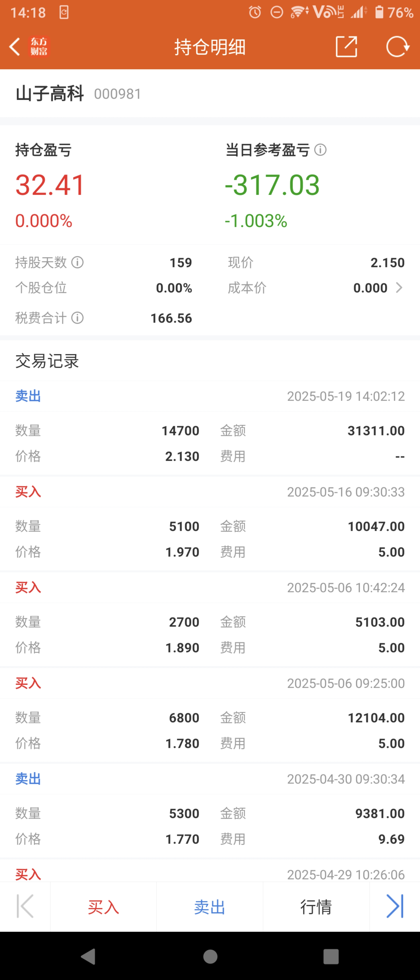The width and height of the screenshot is (420, 980).
Task: Jump to first stock arrow icon
Action: (25, 906)
